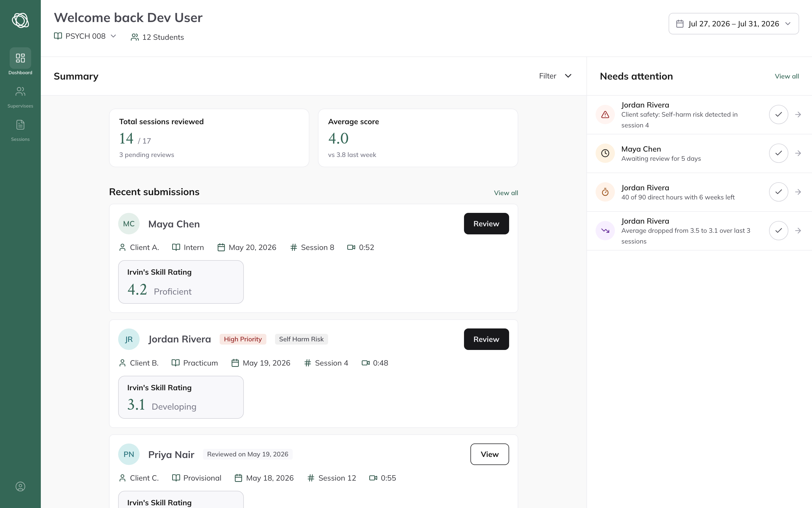Viewport: 812px width, 508px height.
Task: Click the 12 Students people icon
Action: (135, 37)
